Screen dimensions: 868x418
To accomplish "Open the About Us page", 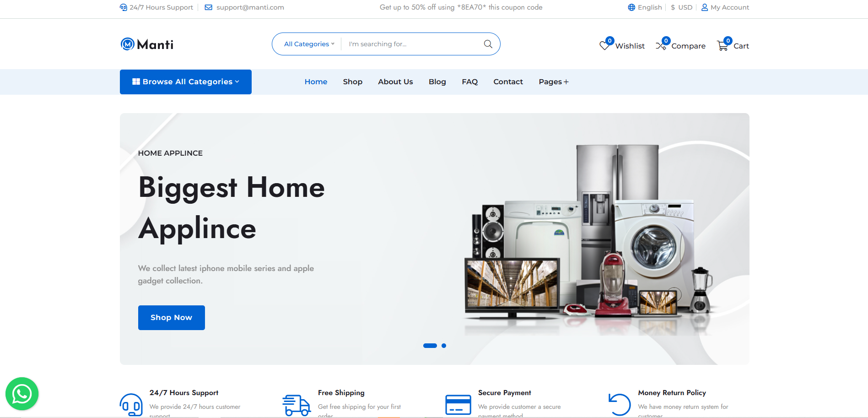I will point(395,82).
